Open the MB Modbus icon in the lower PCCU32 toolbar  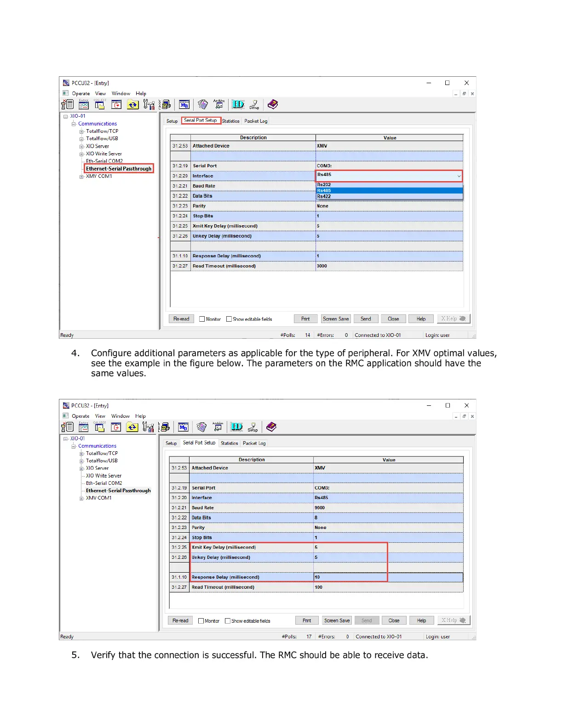pos(184,427)
